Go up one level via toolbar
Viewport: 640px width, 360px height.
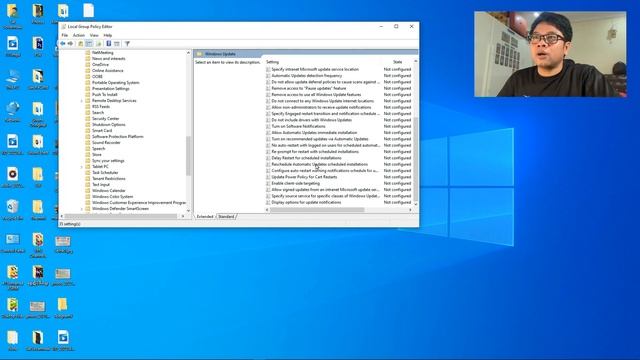[x=81, y=44]
